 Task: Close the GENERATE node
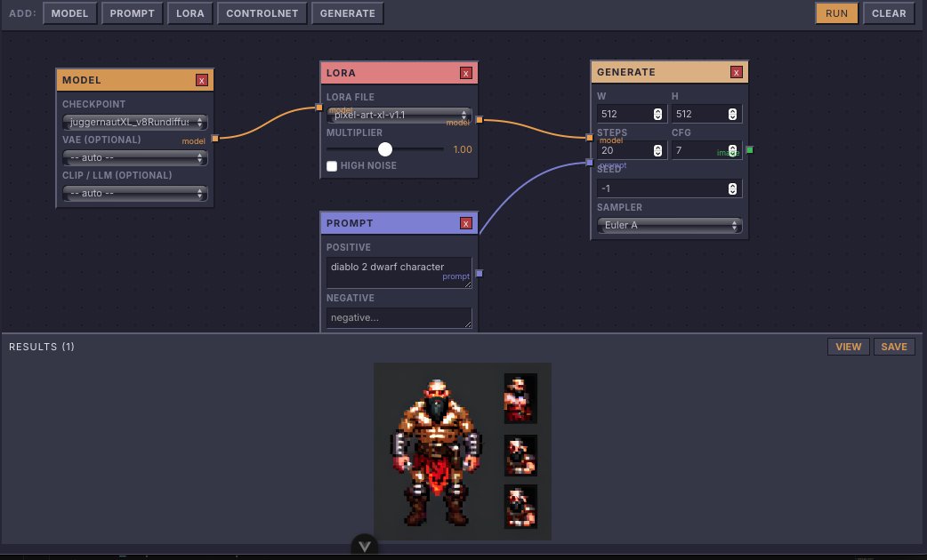tap(736, 72)
